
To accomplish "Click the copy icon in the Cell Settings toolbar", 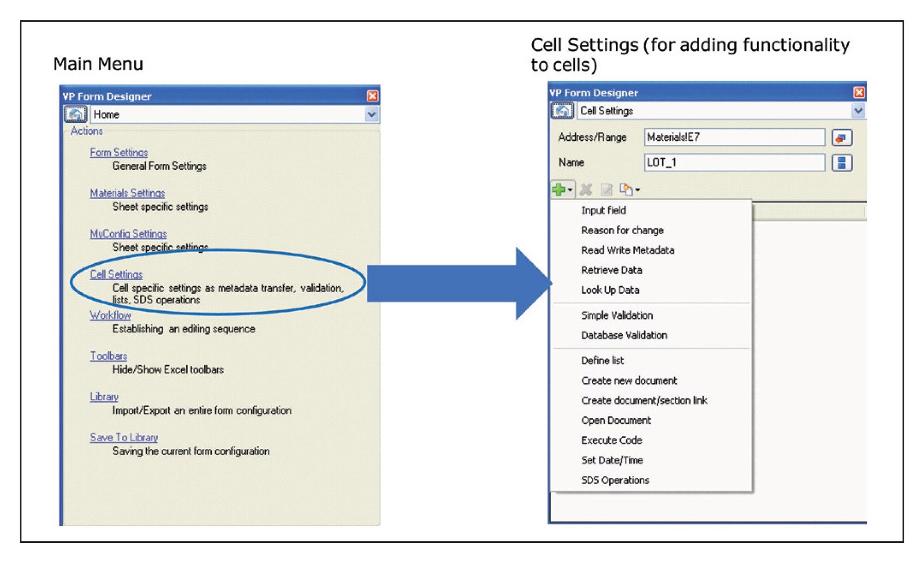I will [x=626, y=189].
